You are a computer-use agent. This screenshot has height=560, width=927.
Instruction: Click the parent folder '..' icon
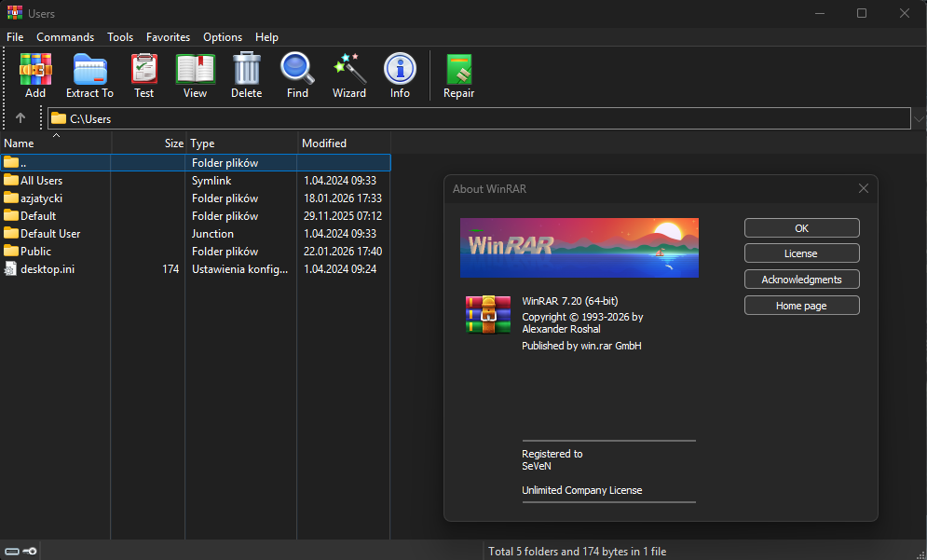point(11,162)
